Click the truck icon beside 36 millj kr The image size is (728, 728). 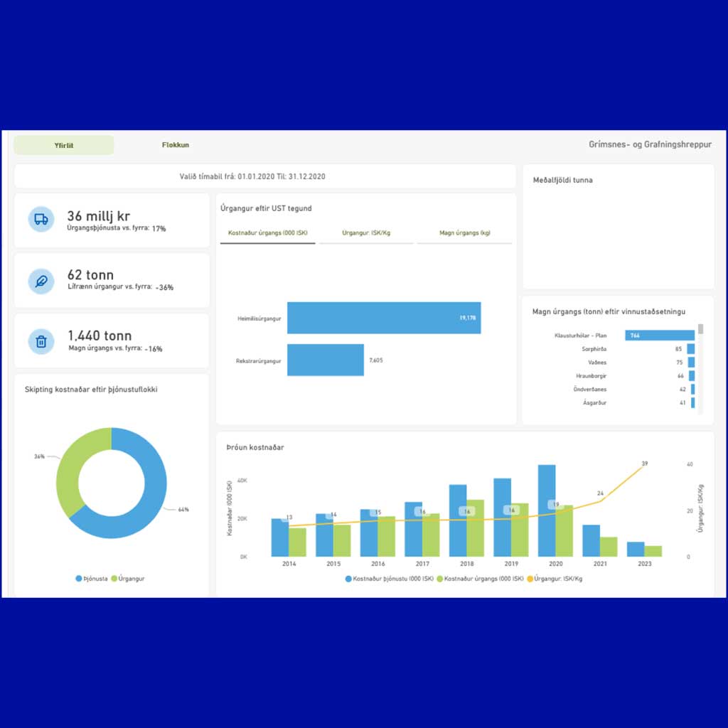point(41,220)
